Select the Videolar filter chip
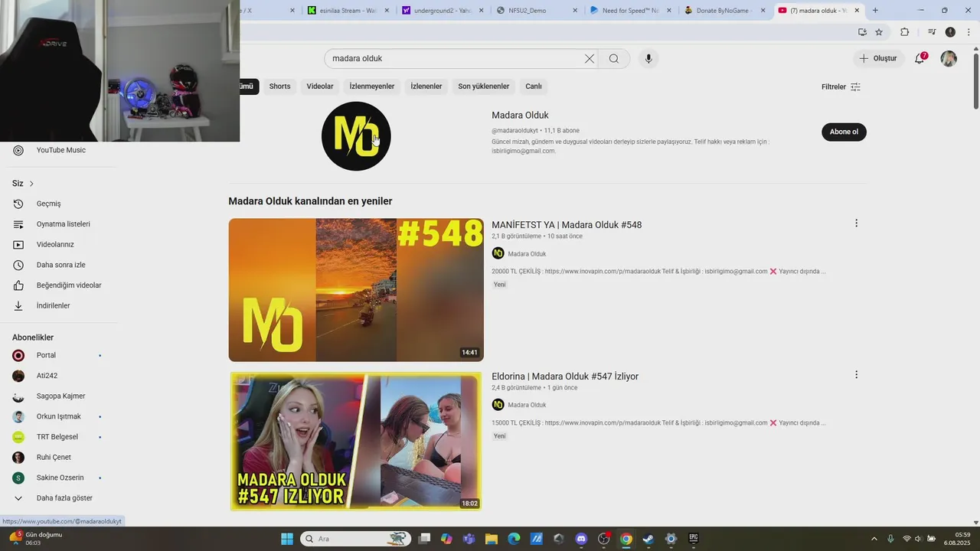Image resolution: width=980 pixels, height=551 pixels. 320,86
